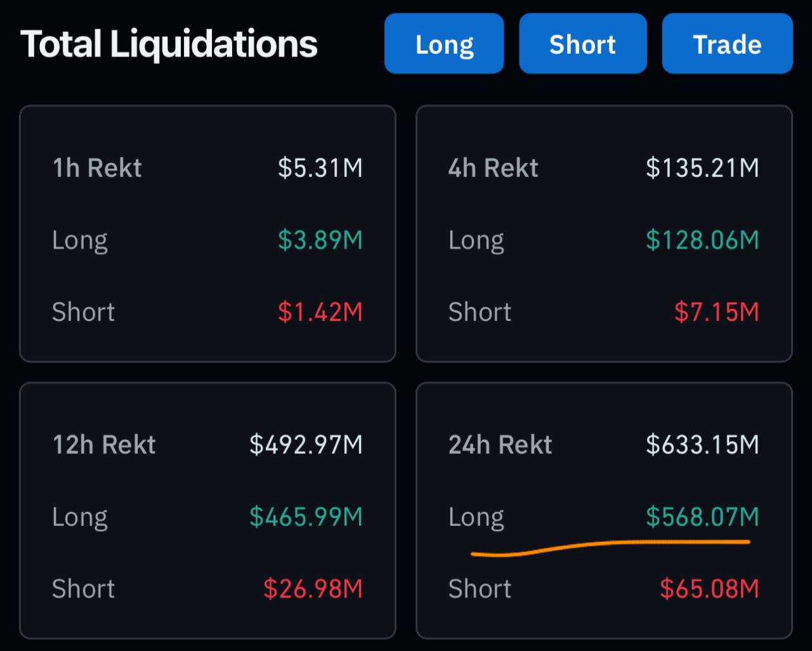The width and height of the screenshot is (812, 651).
Task: Click 4h short liquidations $7.15M
Action: (716, 312)
